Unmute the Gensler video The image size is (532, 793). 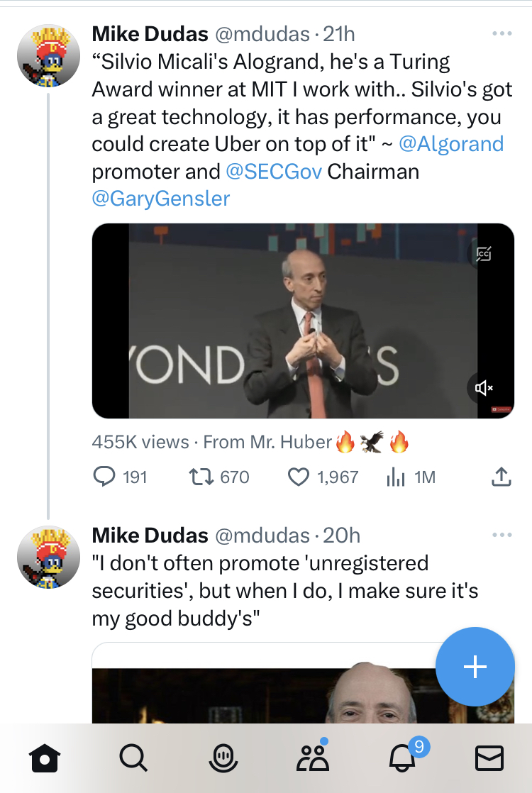[484, 387]
